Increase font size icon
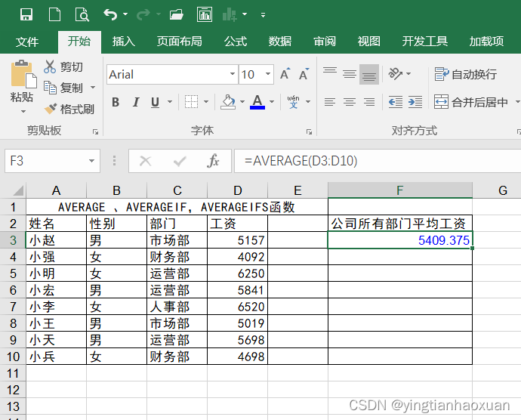Screen dimensions: 521x420 285,74
